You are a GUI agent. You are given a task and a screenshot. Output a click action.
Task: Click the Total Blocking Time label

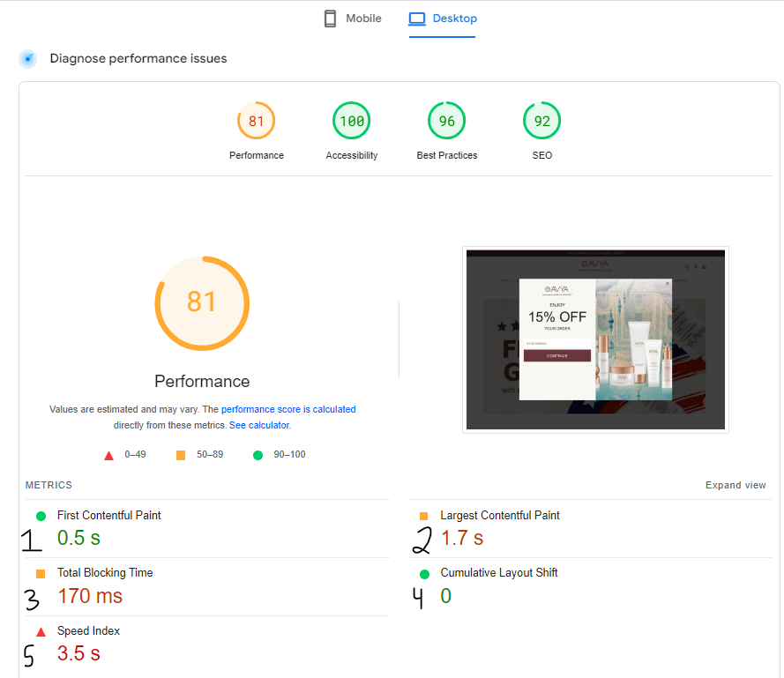105,572
